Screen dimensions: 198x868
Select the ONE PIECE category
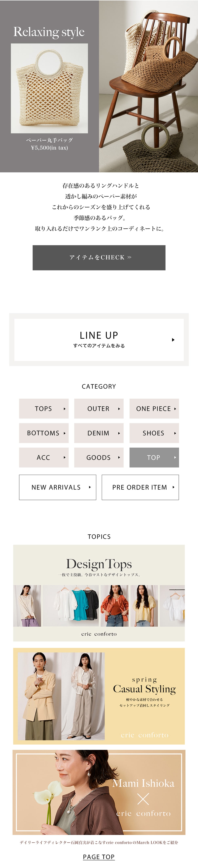tap(154, 408)
